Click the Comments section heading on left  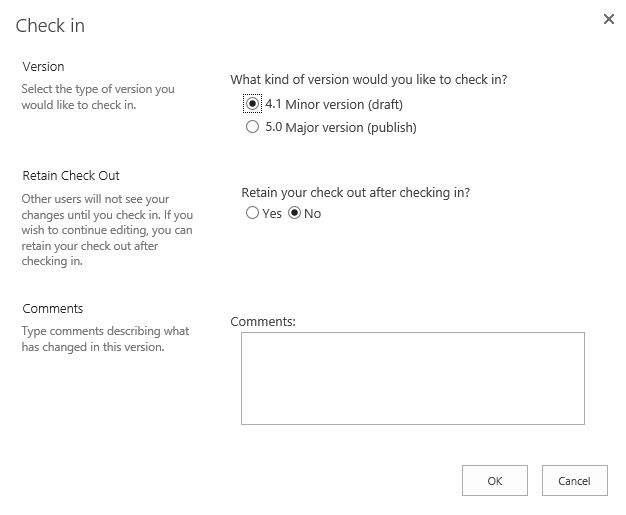click(53, 308)
